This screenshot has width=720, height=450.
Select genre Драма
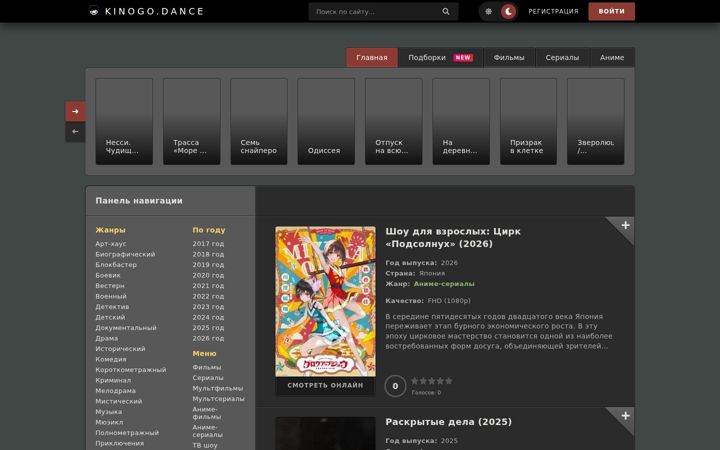point(107,338)
